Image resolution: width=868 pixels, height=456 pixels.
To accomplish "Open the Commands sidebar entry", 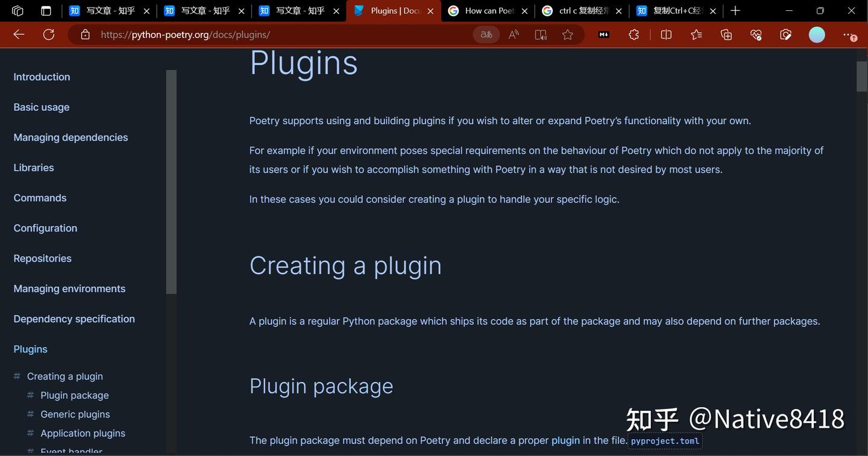I will [40, 198].
